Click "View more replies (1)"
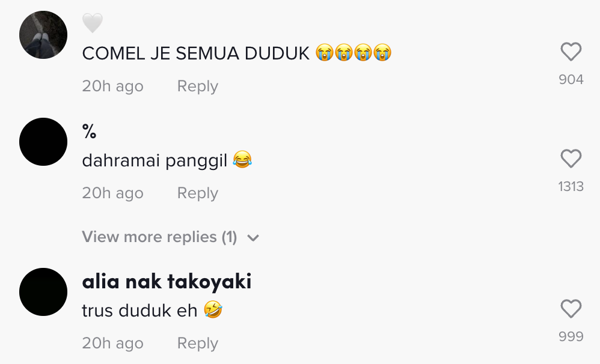600x364 pixels. click(160, 237)
